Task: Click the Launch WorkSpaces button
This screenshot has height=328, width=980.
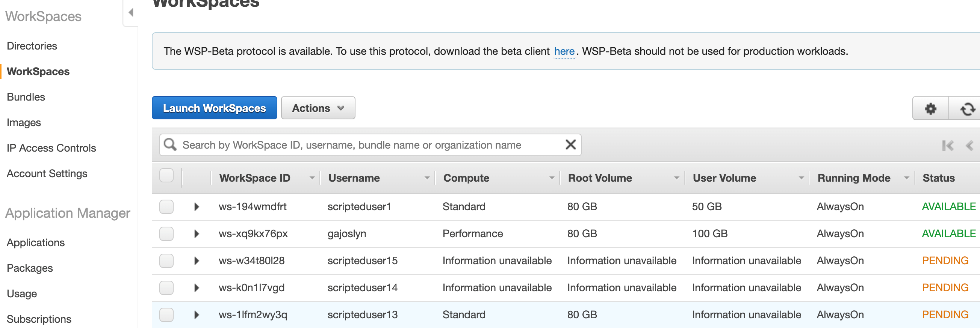Action: pos(214,108)
